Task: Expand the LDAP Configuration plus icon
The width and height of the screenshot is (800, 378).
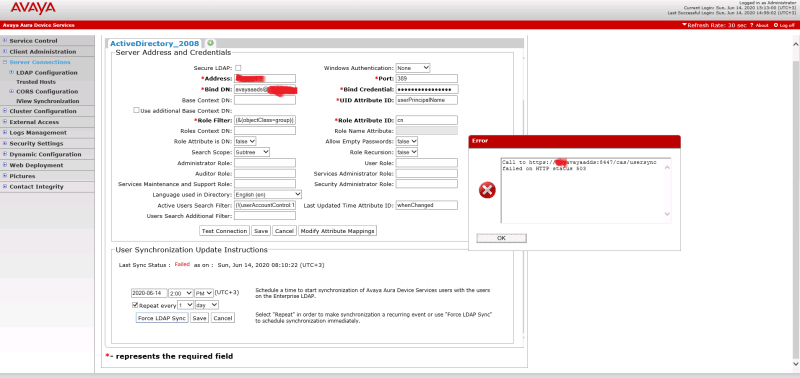Action: (x=12, y=72)
